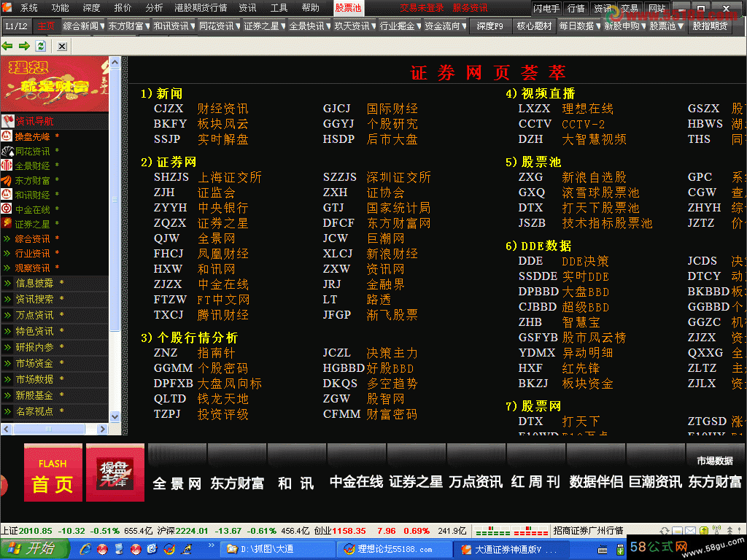Click the 核心题材 button
The image size is (747, 560).
tap(534, 26)
